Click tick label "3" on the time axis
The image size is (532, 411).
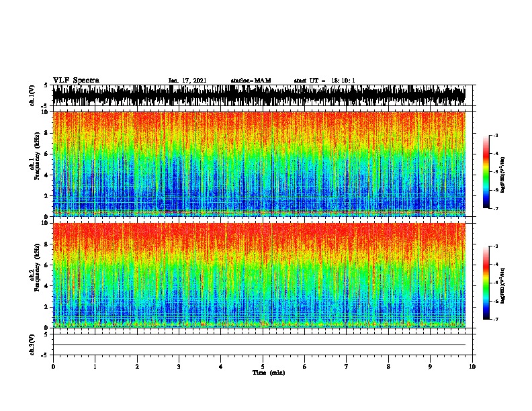point(179,367)
